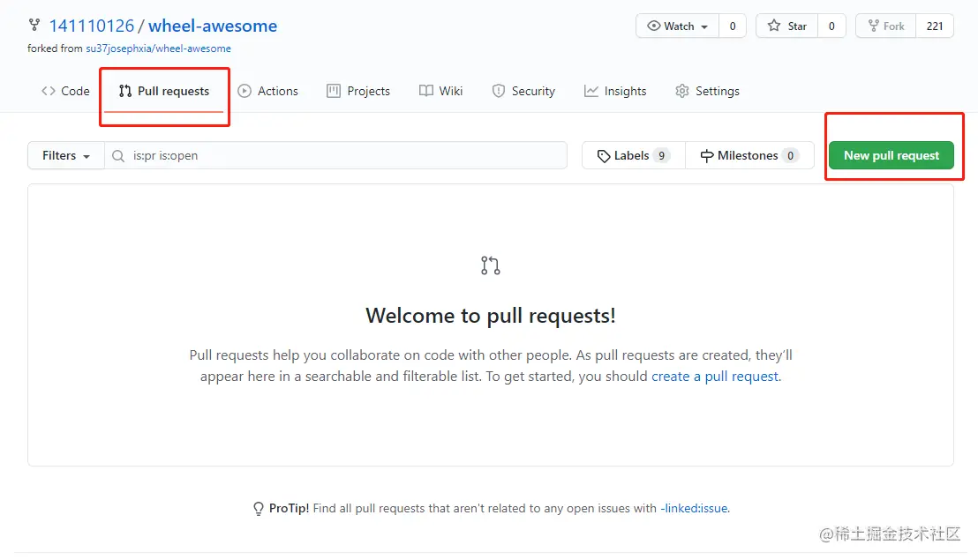This screenshot has height=560, width=978.
Task: Open the forks count 221
Action: pyautogui.click(x=935, y=26)
